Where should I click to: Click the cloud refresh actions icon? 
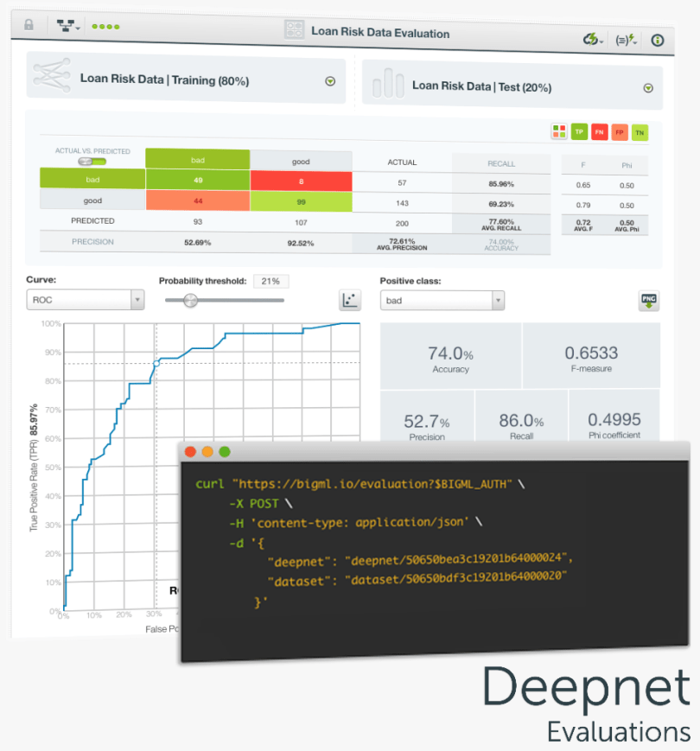click(x=591, y=39)
